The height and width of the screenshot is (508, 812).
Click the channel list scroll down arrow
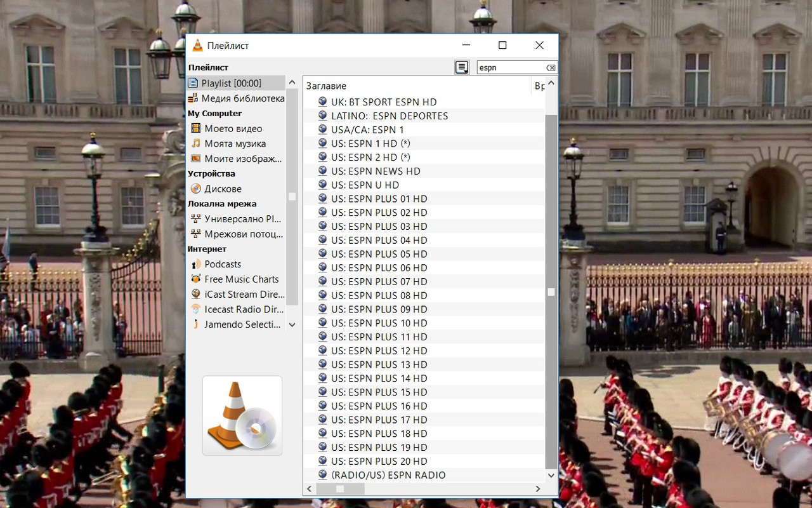click(551, 475)
